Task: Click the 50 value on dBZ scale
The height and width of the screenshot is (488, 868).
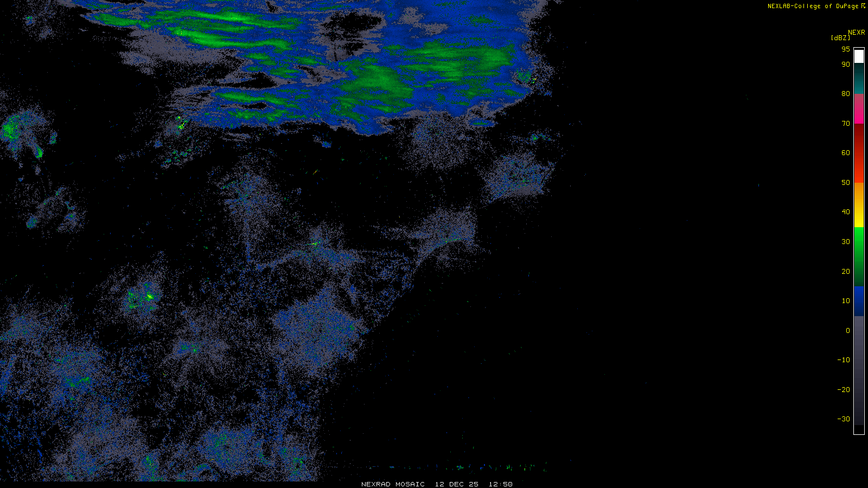Action: [846, 183]
